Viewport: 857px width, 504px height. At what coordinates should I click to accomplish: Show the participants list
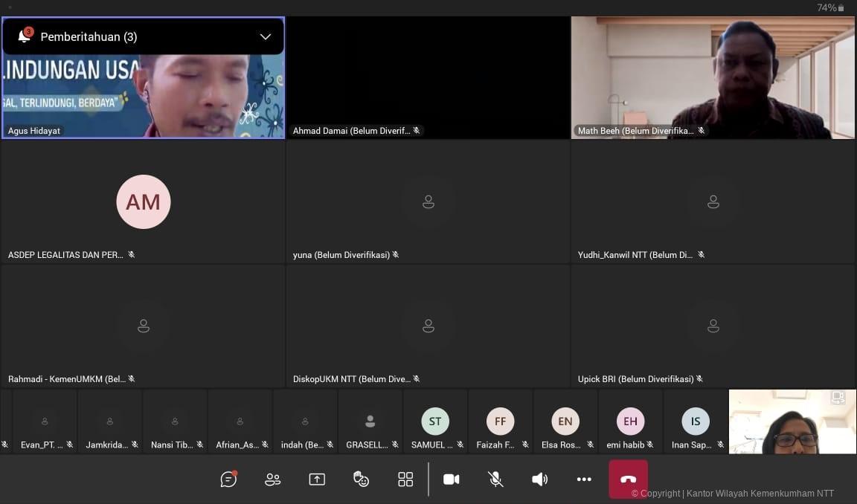[x=273, y=479]
